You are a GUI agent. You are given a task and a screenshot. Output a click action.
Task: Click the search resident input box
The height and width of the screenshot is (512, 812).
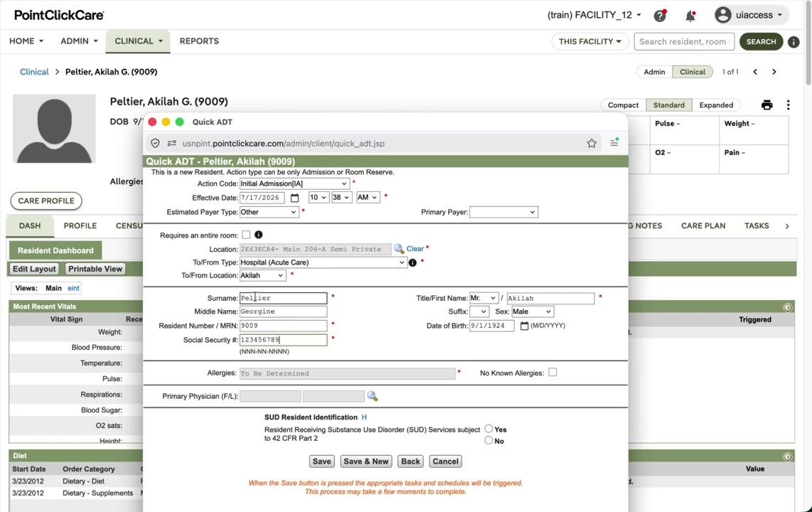684,41
